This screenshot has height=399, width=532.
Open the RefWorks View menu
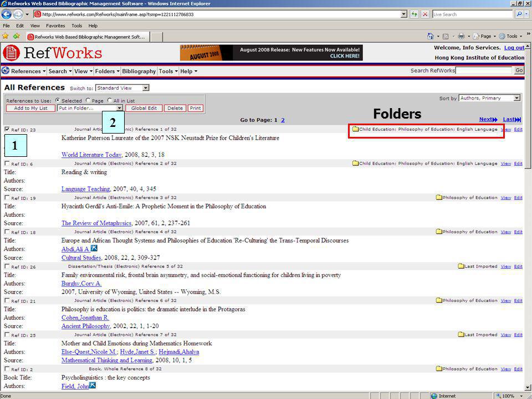pos(83,71)
